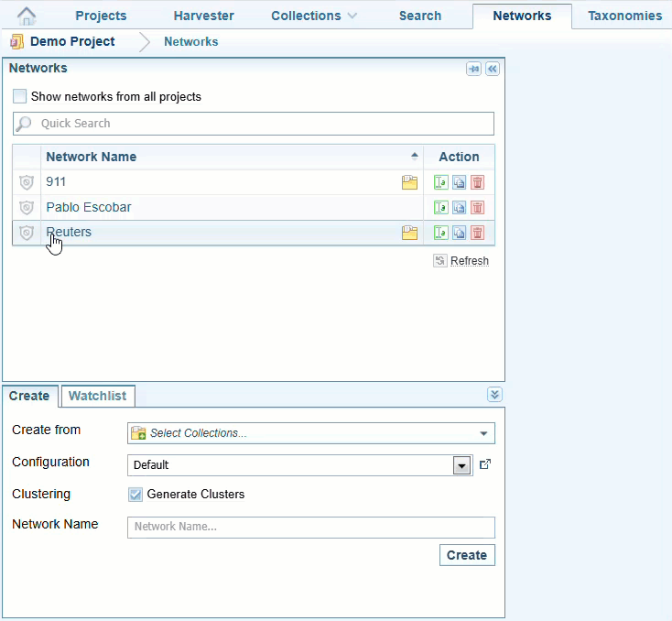This screenshot has width=672, height=621.
Task: Click the shield icon beside 911
Action: tap(27, 182)
